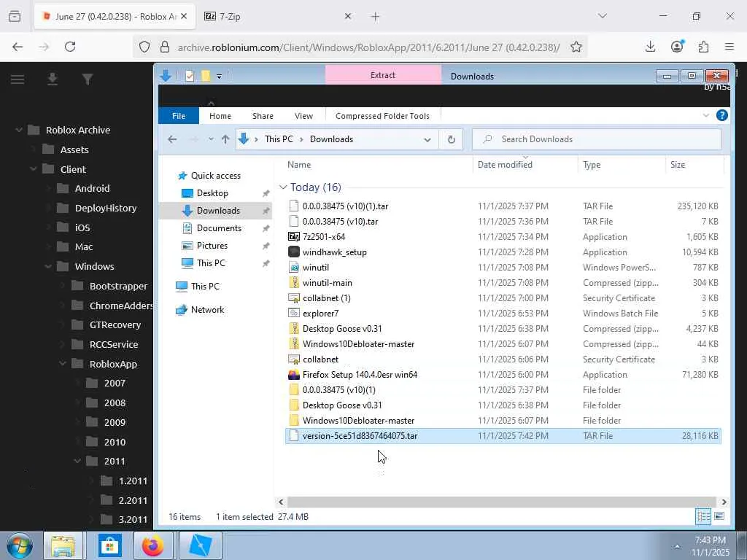Collapse the Roblox Archive tree node
The height and width of the screenshot is (560, 747).
(x=19, y=130)
